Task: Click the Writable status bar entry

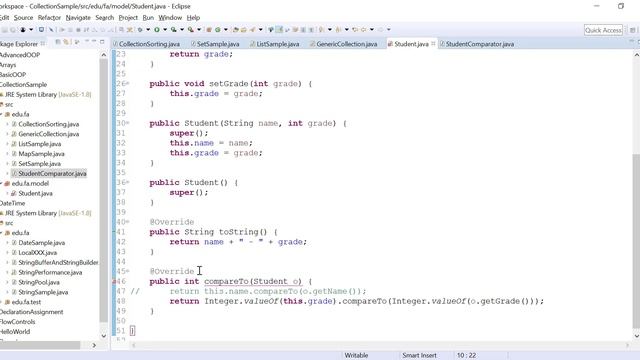Action: point(356,356)
